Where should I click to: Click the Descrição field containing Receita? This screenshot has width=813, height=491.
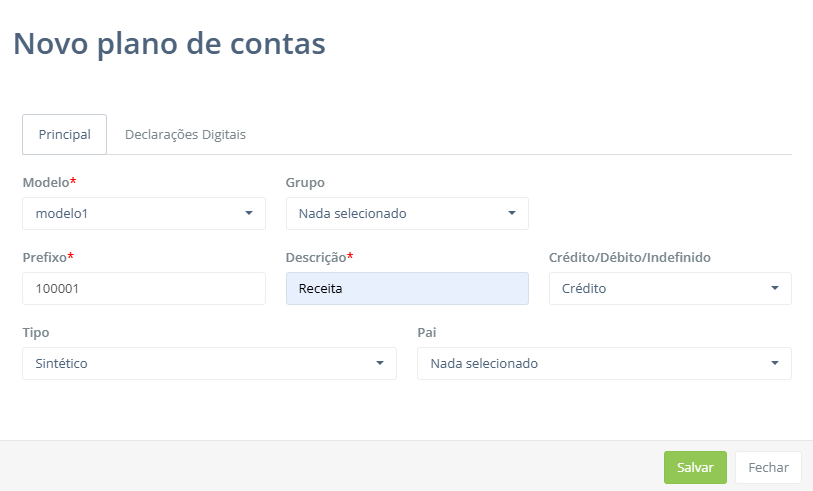click(406, 289)
